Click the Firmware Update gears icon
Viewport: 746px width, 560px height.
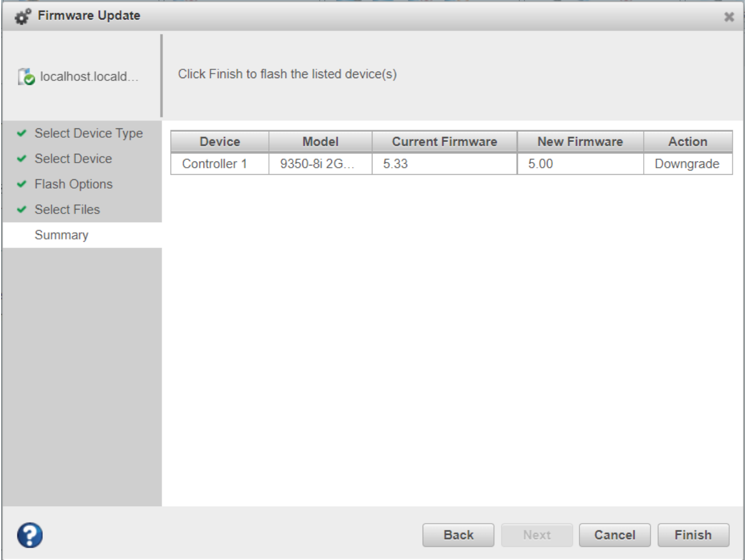(23, 17)
